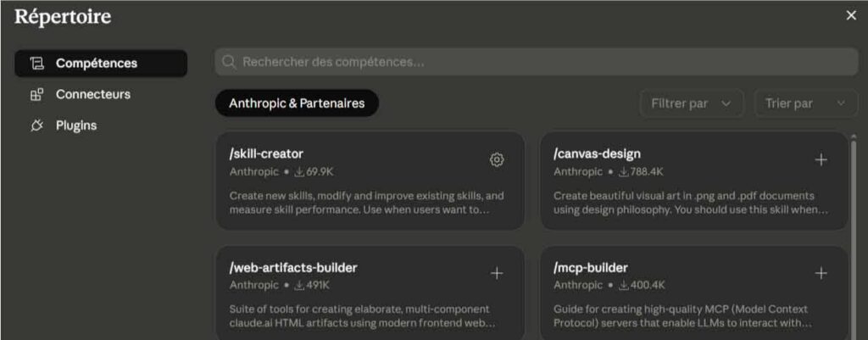Viewport: 868px width, 340px height.
Task: Open the Trier par dropdown
Action: point(805,103)
